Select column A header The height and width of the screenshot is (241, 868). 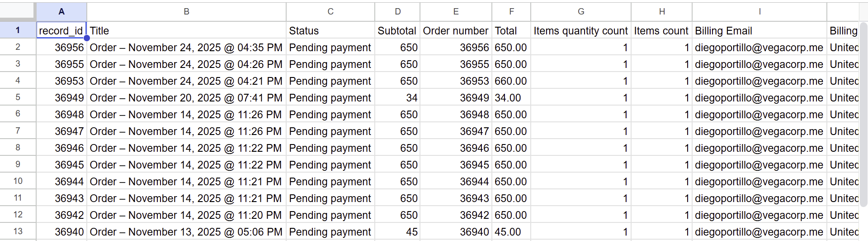61,11
